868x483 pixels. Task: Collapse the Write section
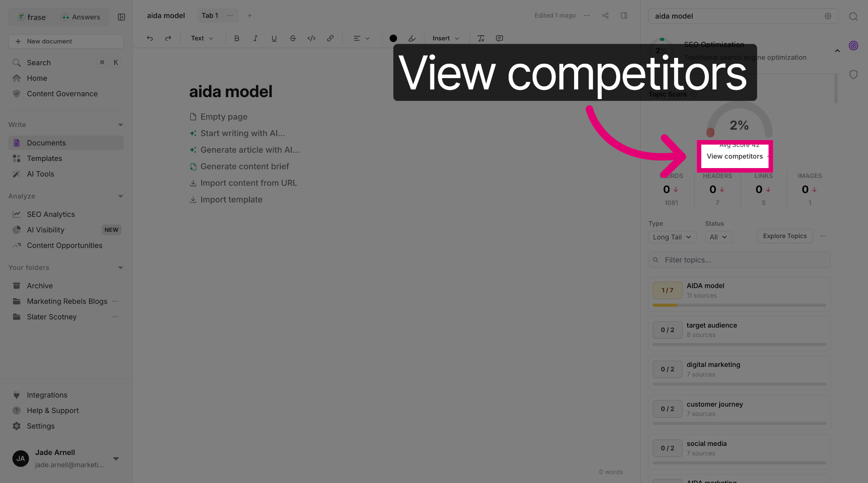click(121, 125)
